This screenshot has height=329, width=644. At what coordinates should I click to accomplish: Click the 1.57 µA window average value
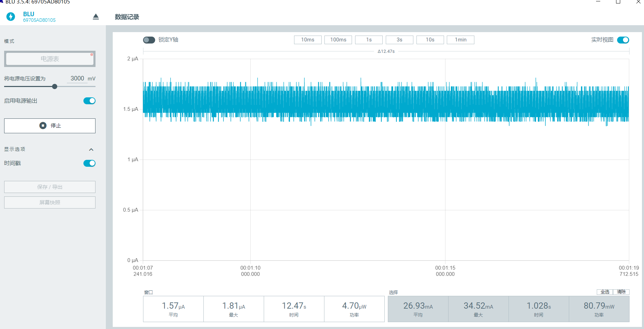(x=173, y=306)
